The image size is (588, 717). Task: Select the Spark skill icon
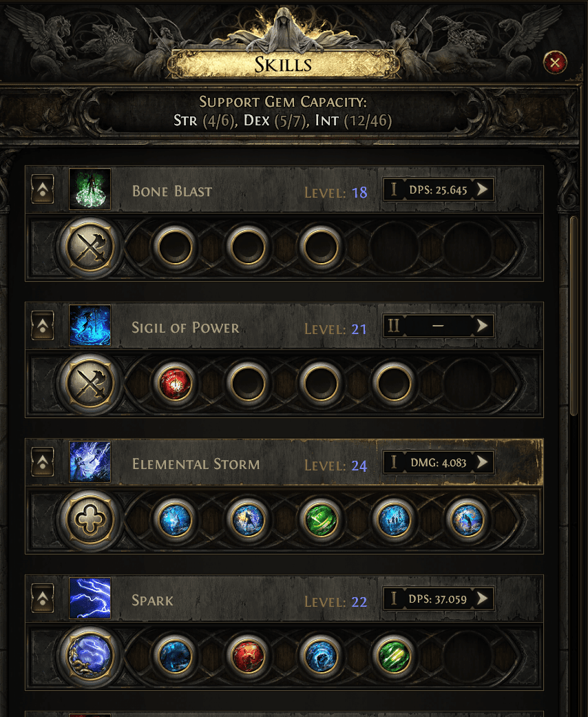pyautogui.click(x=90, y=598)
